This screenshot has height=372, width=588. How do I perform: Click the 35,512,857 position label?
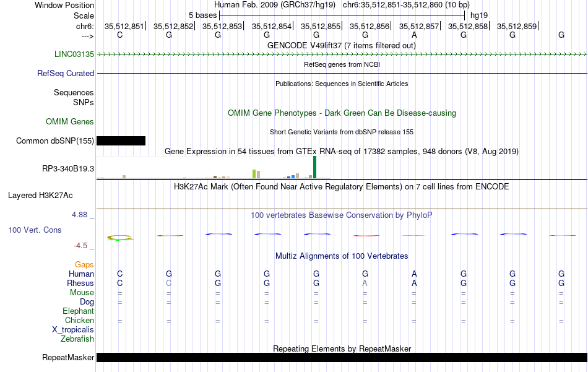click(x=419, y=26)
